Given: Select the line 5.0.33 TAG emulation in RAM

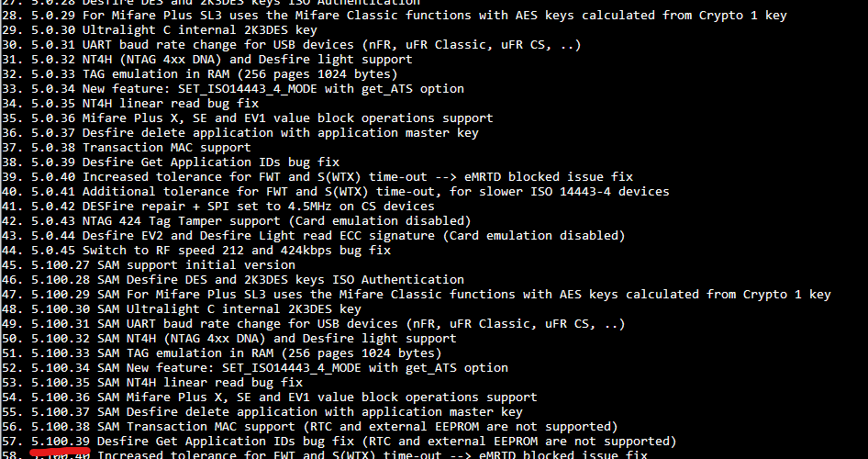Looking at the screenshot, I should tap(200, 74).
